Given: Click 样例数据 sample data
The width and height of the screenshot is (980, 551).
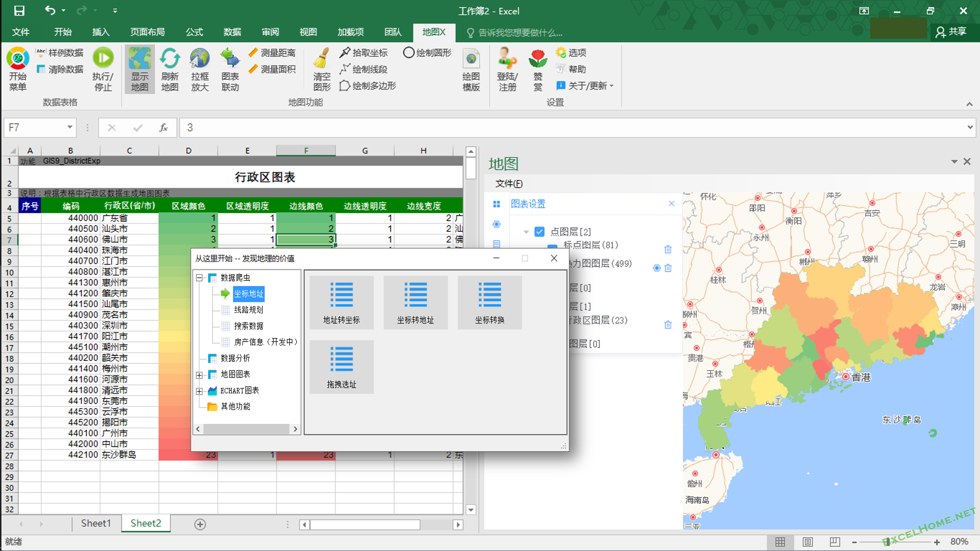Looking at the screenshot, I should [60, 53].
